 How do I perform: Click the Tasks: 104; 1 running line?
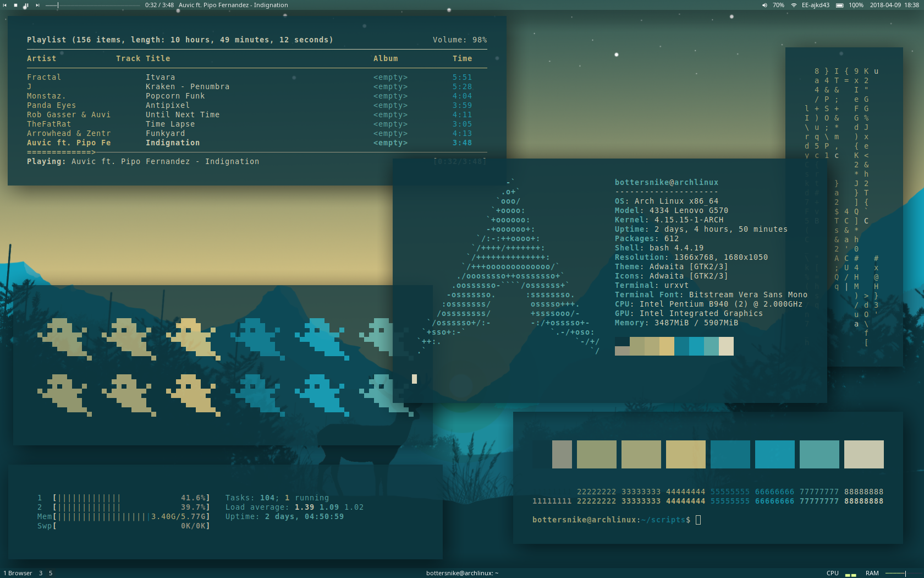(x=277, y=498)
